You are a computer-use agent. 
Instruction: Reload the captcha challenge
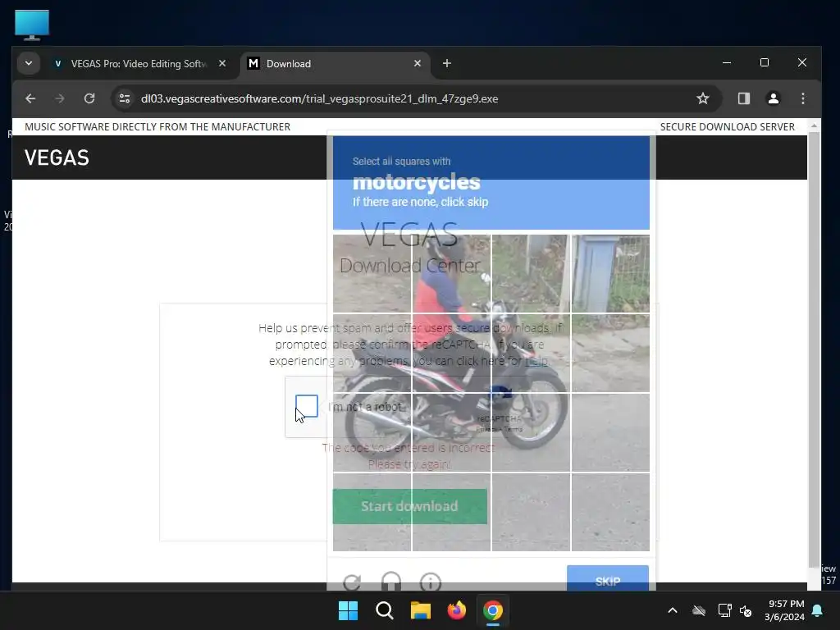point(352,582)
